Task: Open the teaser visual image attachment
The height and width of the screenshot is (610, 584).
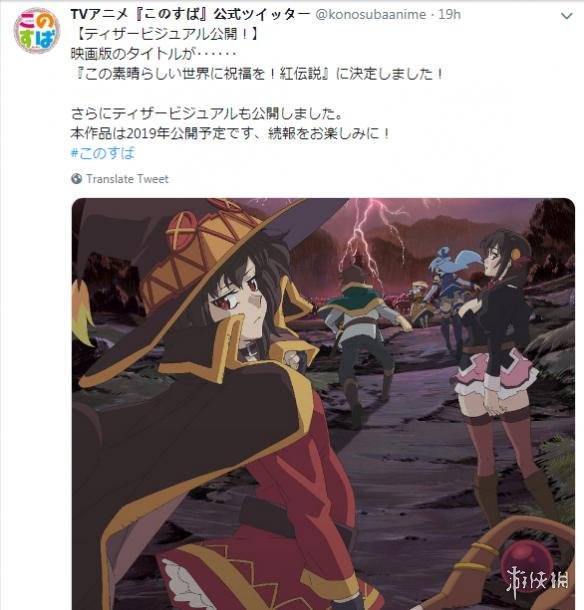Action: point(323,404)
